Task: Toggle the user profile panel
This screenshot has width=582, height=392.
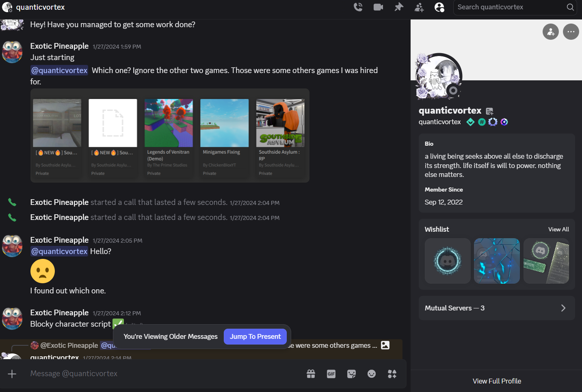Action: click(439, 7)
